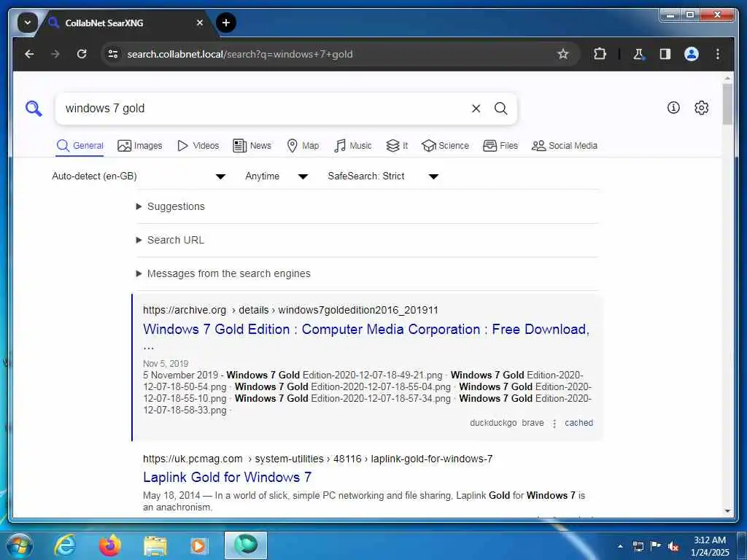747x560 pixels.
Task: Click the network tray icon
Action: click(638, 546)
